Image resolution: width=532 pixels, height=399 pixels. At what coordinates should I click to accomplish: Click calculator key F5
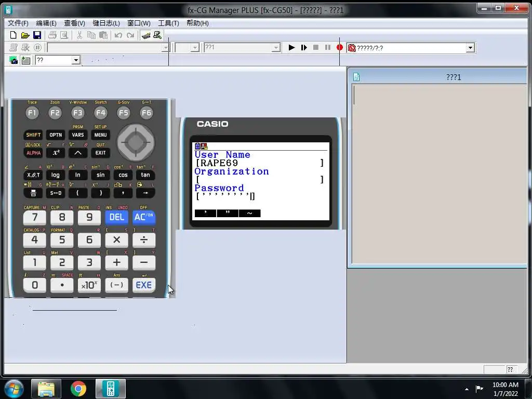[x=124, y=113]
